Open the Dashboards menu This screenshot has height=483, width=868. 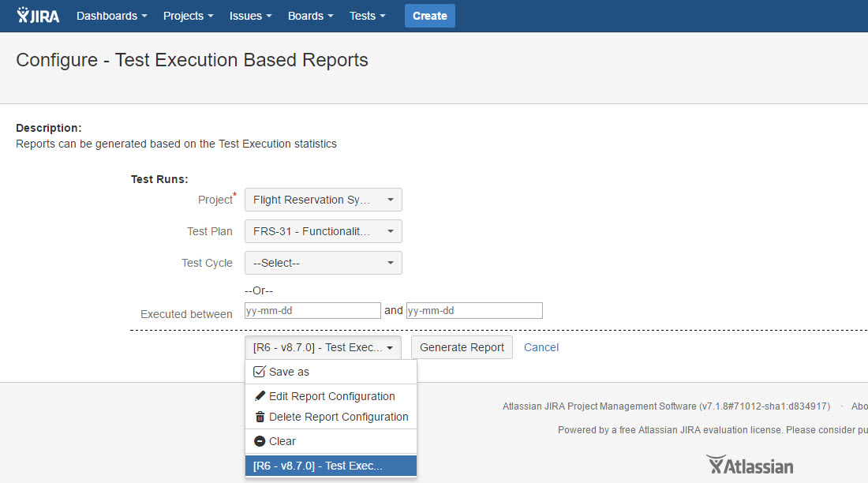pyautogui.click(x=111, y=16)
